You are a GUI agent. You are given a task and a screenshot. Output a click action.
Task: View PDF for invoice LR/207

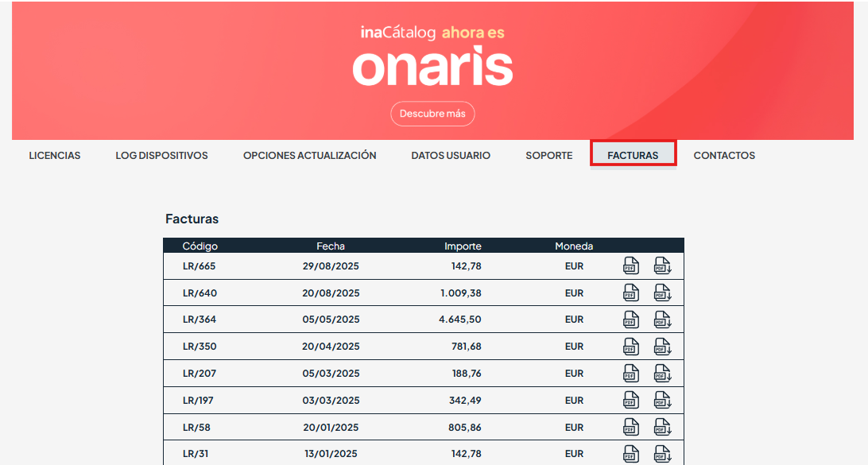pos(631,373)
